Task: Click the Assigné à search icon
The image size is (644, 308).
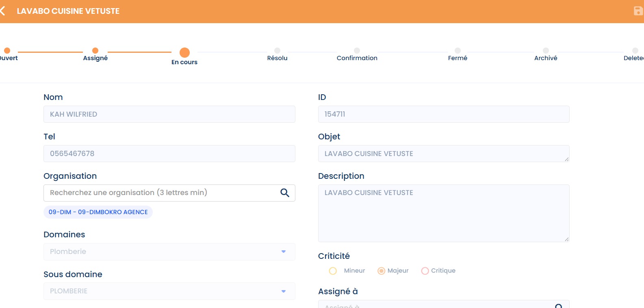Action: pos(559,306)
